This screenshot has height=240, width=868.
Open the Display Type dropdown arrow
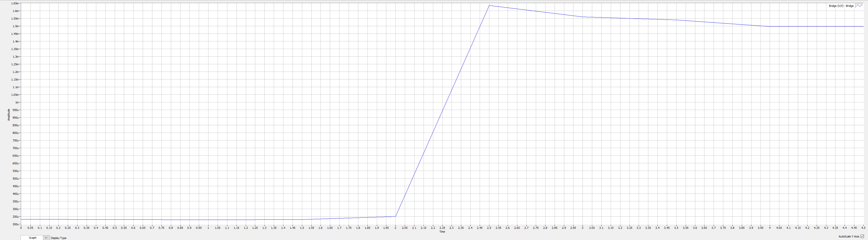[46, 238]
